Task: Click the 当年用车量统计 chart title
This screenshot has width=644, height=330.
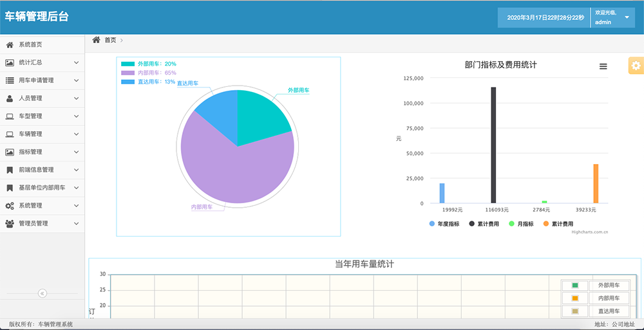Action: click(365, 264)
